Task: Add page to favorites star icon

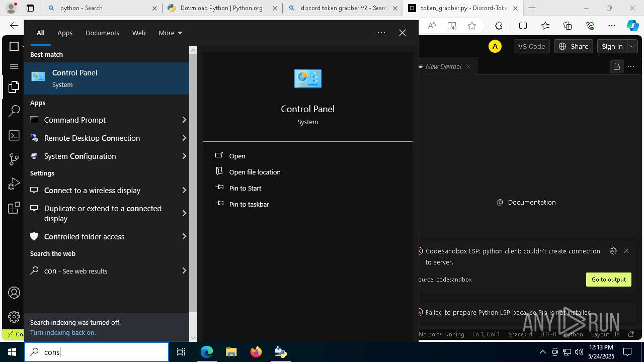Action: point(472,26)
